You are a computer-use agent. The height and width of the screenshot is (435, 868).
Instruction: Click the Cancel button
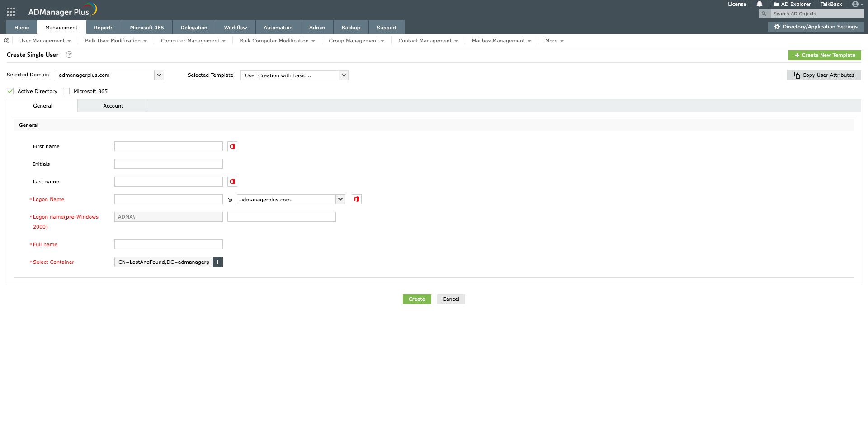point(451,299)
